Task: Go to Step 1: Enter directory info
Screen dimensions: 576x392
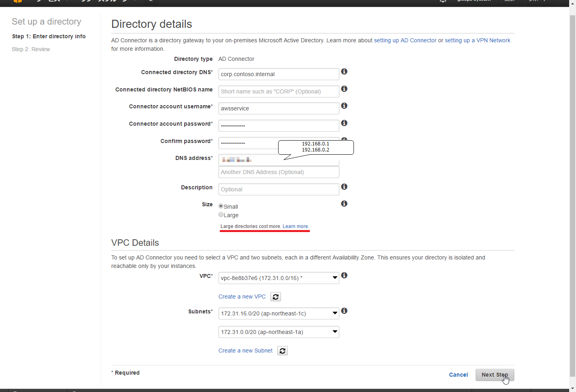Action: pyautogui.click(x=49, y=36)
